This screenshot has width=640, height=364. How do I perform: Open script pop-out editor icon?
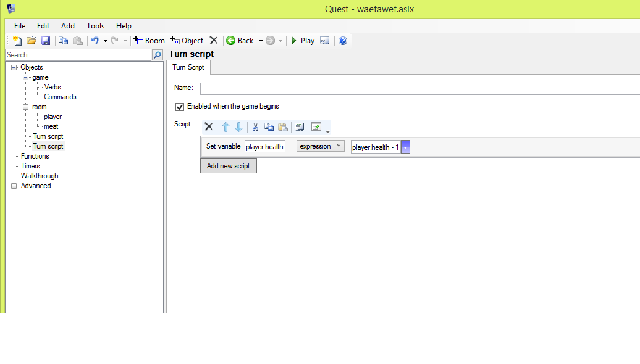point(316,126)
